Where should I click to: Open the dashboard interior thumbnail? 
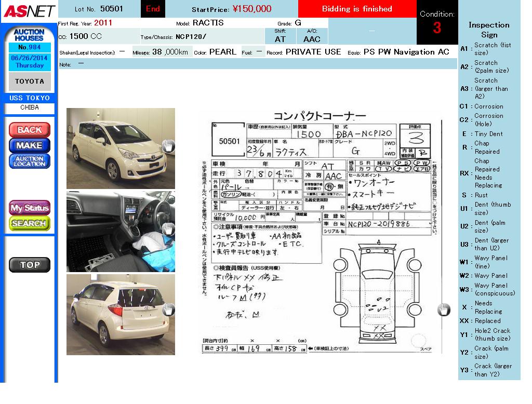pos(117,231)
